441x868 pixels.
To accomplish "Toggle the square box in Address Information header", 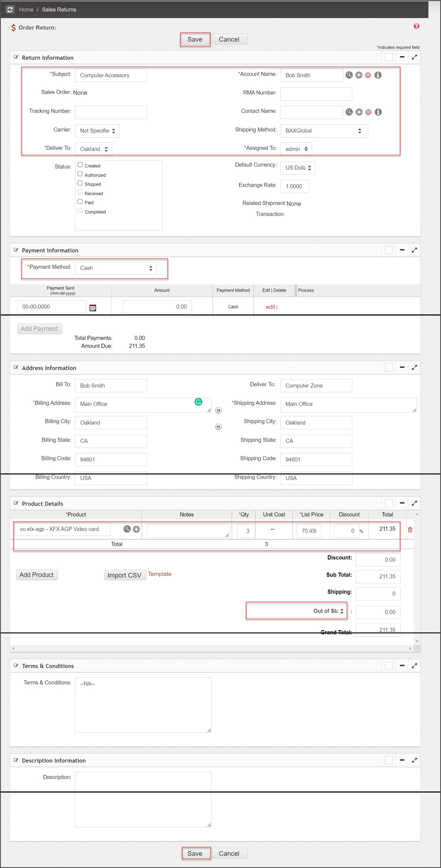I will pos(389,367).
